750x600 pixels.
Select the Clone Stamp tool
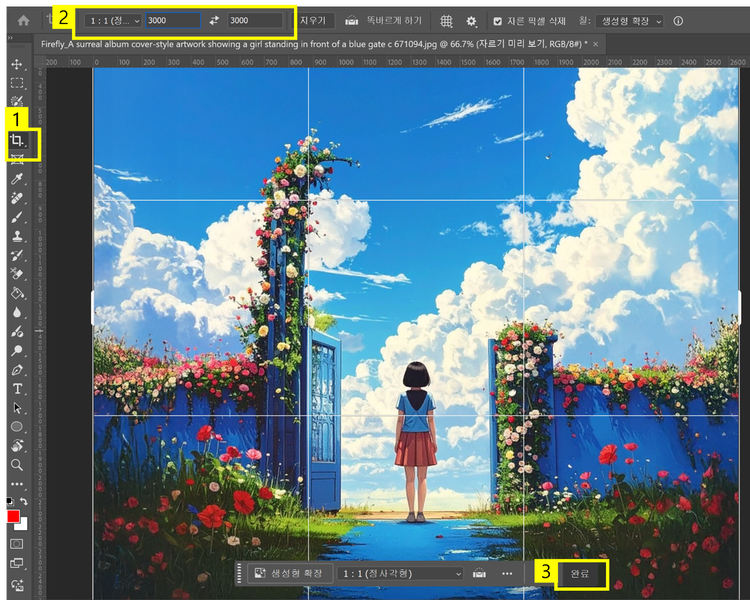pos(17,236)
